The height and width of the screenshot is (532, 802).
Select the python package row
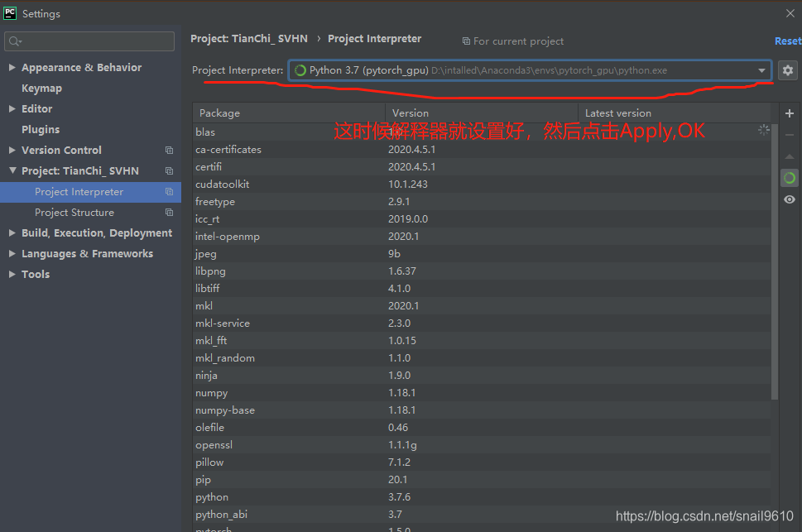pos(482,497)
